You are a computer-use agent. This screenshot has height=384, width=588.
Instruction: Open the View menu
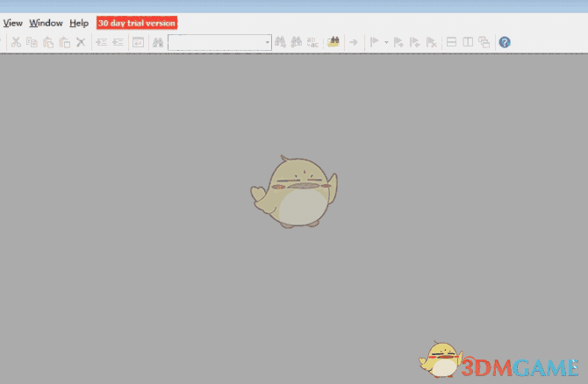pyautogui.click(x=13, y=23)
